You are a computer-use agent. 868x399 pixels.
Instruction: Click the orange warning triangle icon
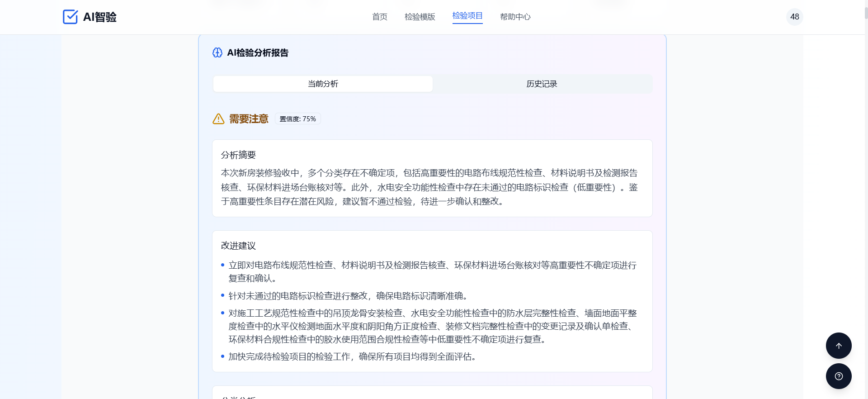(218, 119)
